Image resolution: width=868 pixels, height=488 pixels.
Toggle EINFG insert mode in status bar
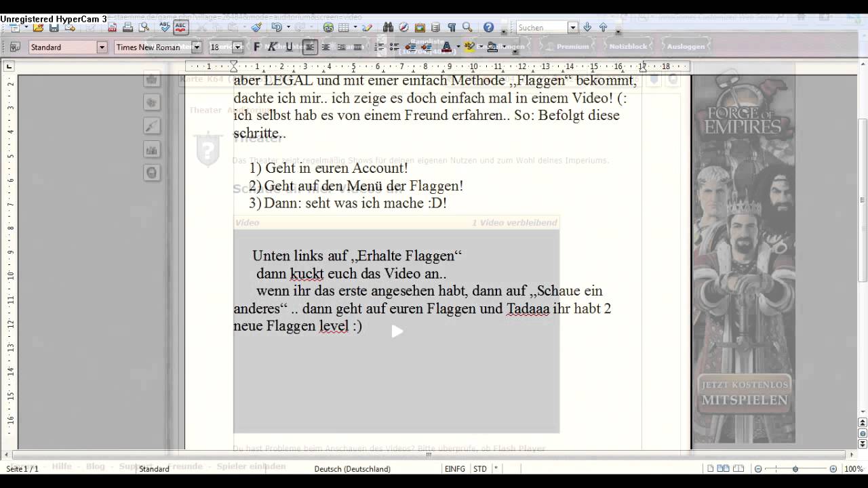tap(455, 469)
